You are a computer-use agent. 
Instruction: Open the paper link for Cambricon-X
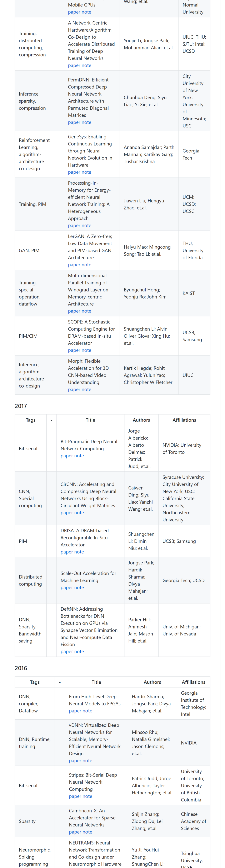(75, 832)
